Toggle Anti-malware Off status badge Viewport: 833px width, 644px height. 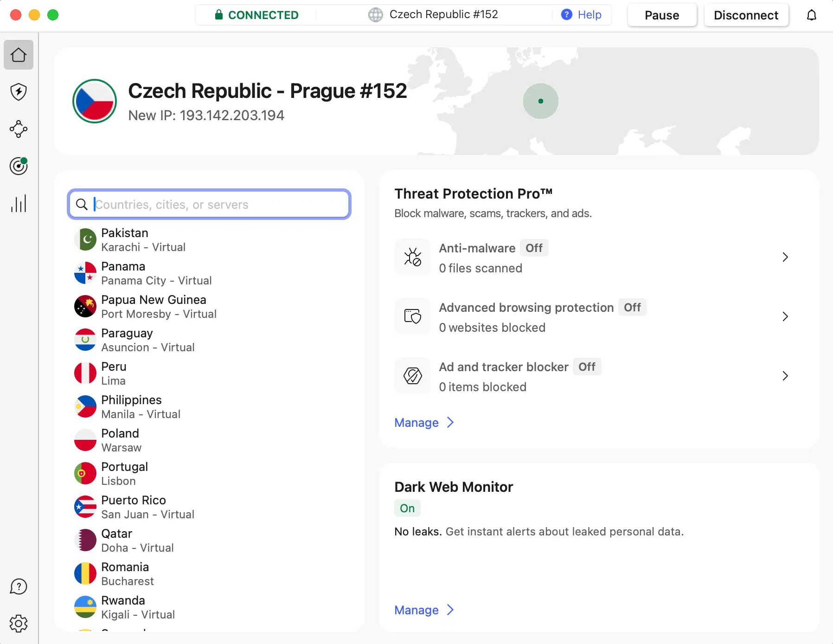tap(534, 248)
